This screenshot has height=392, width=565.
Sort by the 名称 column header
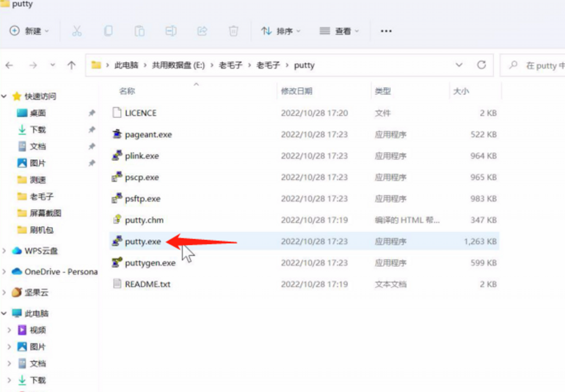[127, 91]
